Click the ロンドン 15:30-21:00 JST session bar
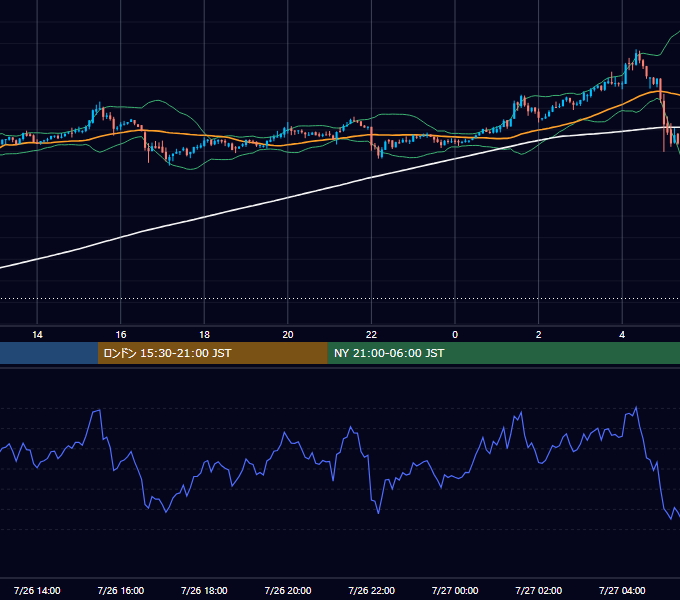680x600 pixels. [x=212, y=353]
